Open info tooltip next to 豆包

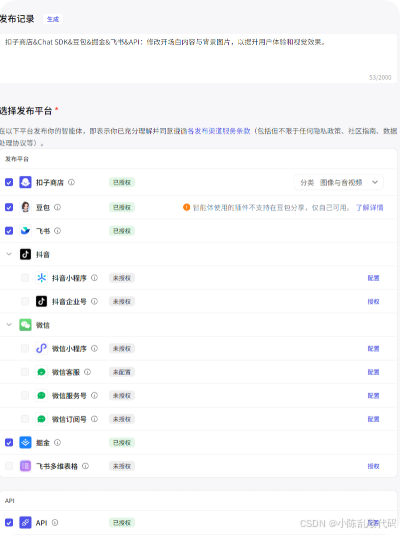(57, 207)
